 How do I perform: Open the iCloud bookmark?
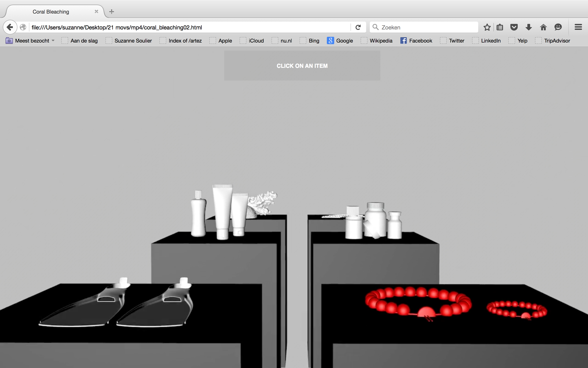point(252,41)
